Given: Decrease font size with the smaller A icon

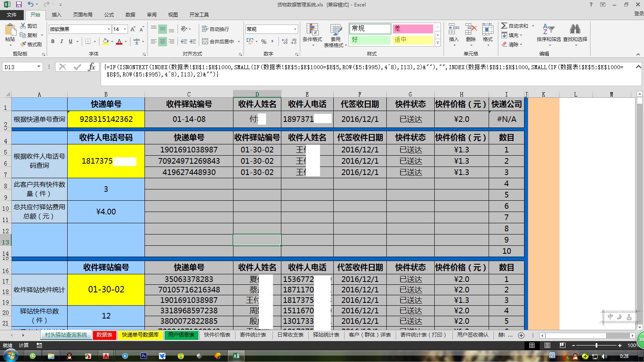Looking at the screenshot, I should 142,29.
